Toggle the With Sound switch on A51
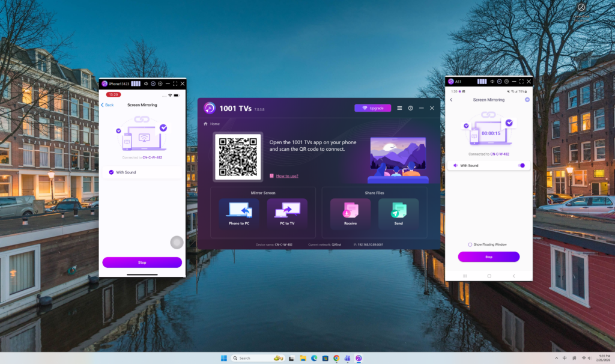The height and width of the screenshot is (364, 615). 521,165
